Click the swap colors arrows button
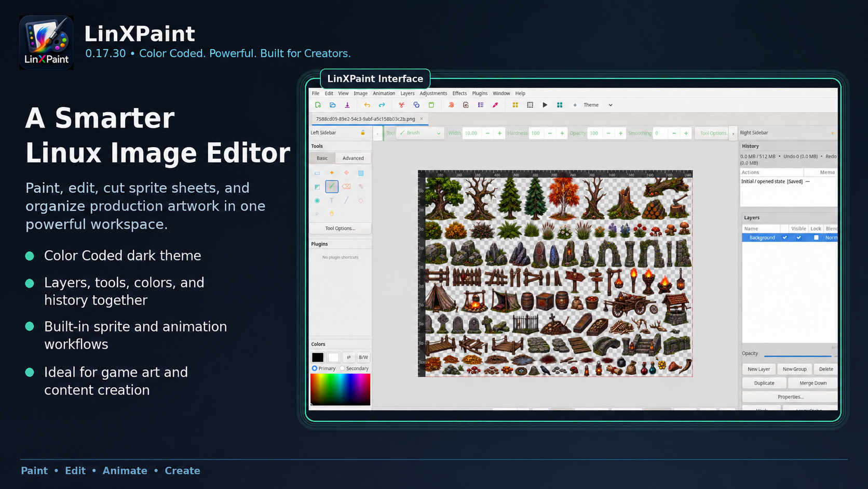 349,357
